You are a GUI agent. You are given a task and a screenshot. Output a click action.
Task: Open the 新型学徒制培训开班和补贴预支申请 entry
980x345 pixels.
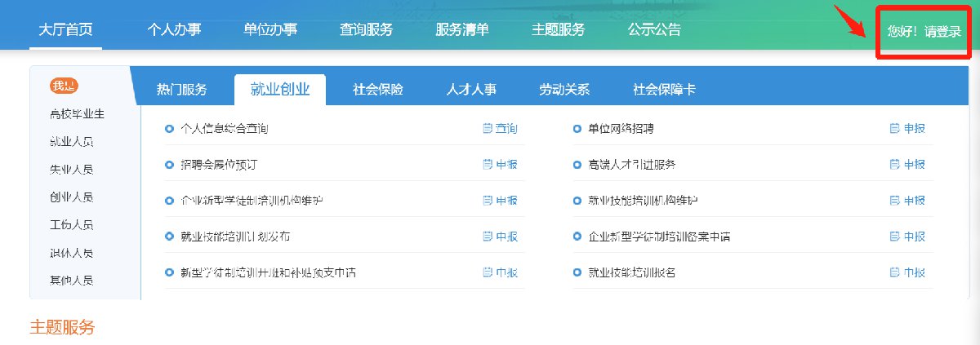(268, 272)
